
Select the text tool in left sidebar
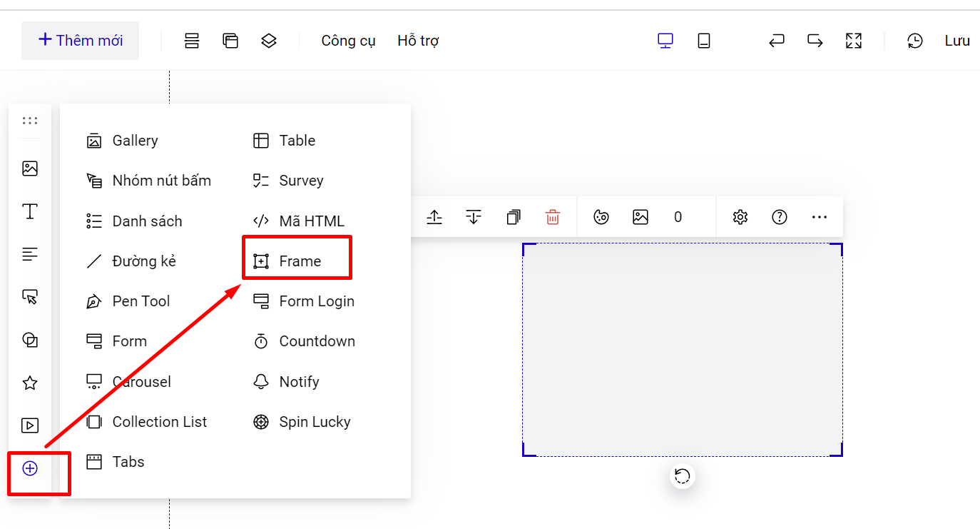tap(30, 211)
